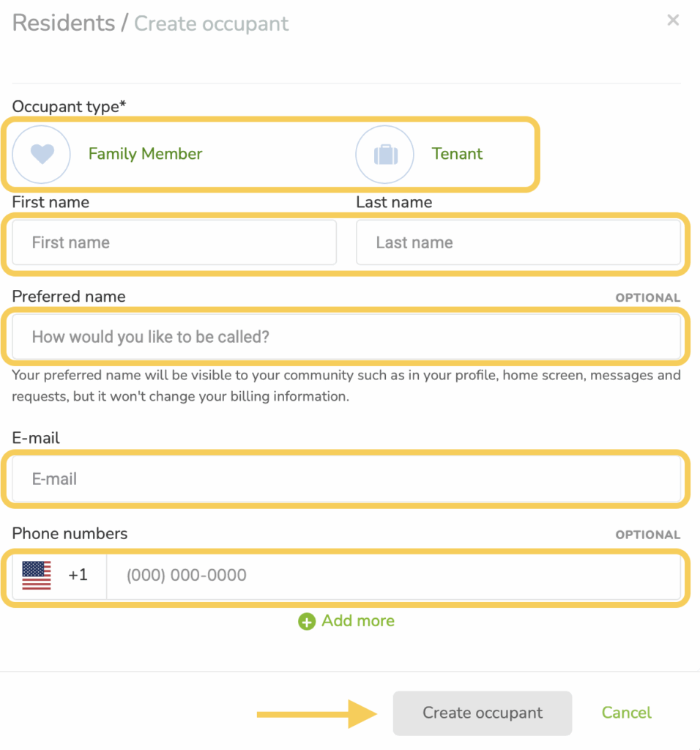
Task: Click the Create occupant breadcrumb title
Action: 211,23
